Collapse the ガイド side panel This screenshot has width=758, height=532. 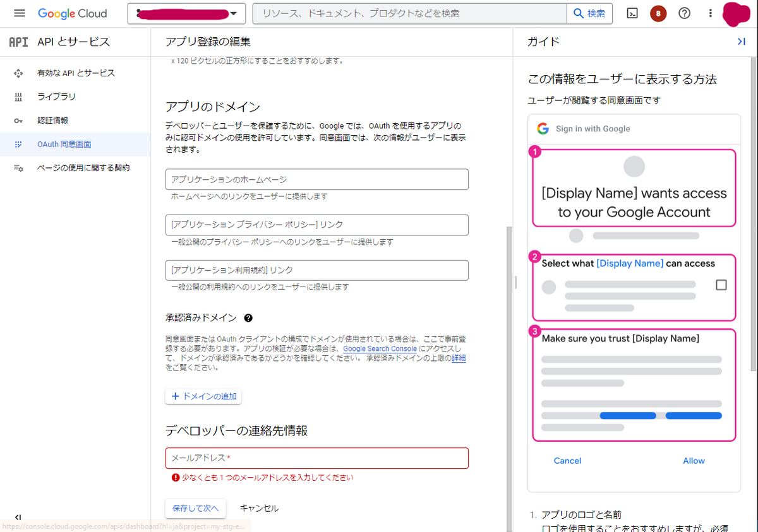pos(742,42)
